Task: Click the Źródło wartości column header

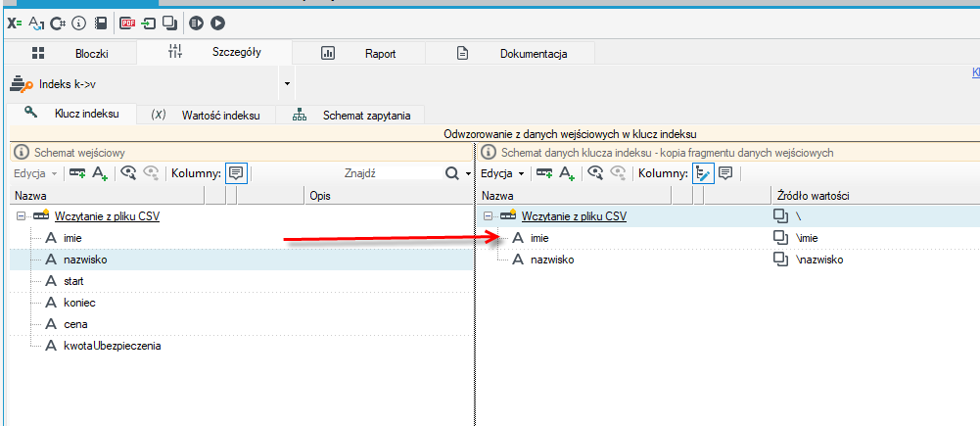Action: pyautogui.click(x=875, y=197)
